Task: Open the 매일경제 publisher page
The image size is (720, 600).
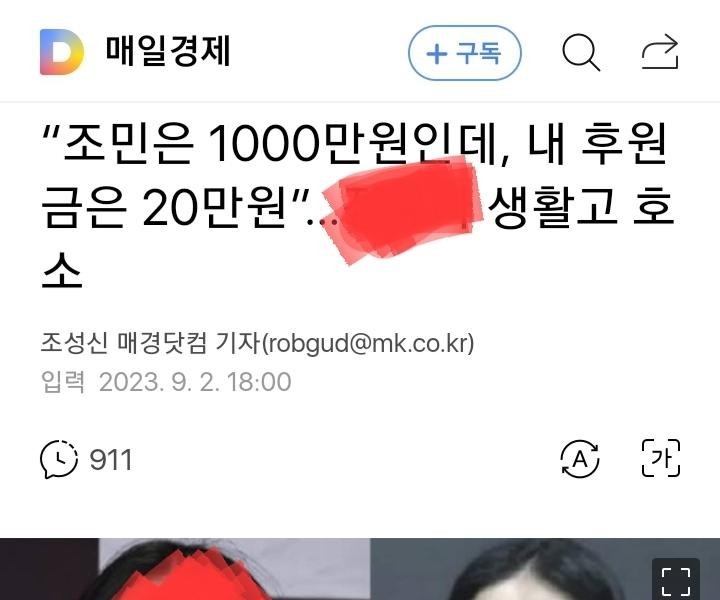Action: [x=168, y=50]
